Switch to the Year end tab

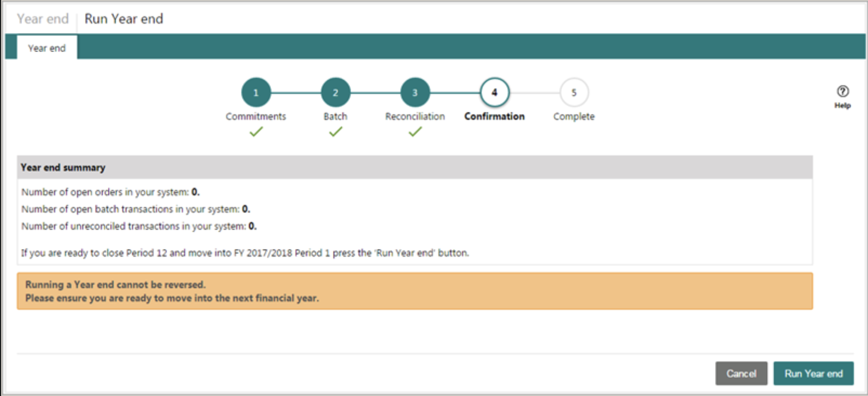(47, 48)
